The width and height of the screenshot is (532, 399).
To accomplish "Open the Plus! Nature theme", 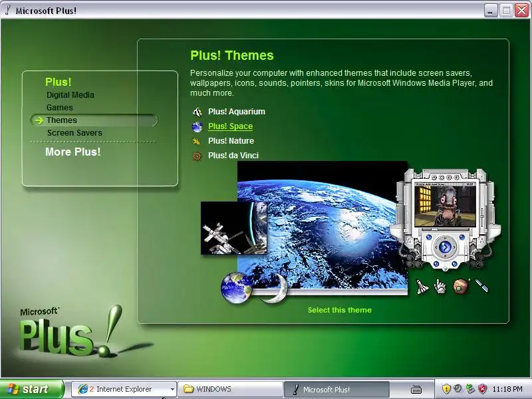I will coord(231,141).
